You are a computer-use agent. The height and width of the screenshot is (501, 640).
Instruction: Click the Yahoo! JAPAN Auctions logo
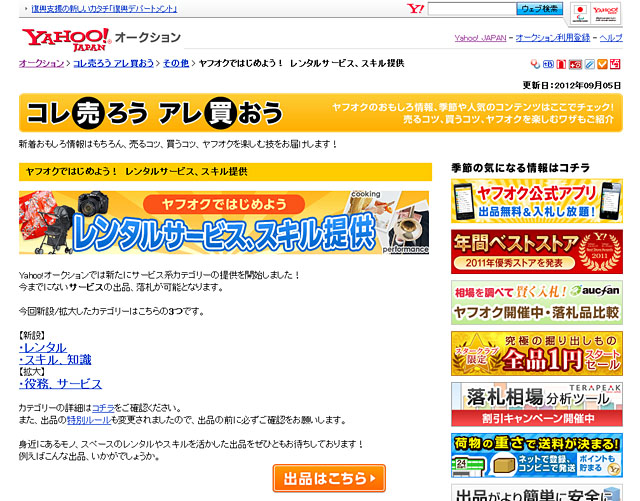point(100,38)
